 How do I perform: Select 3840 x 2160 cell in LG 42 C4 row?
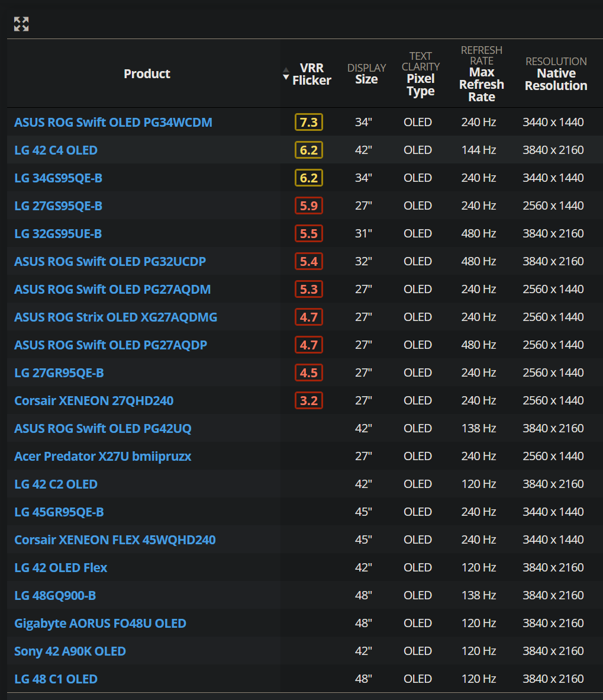click(553, 150)
